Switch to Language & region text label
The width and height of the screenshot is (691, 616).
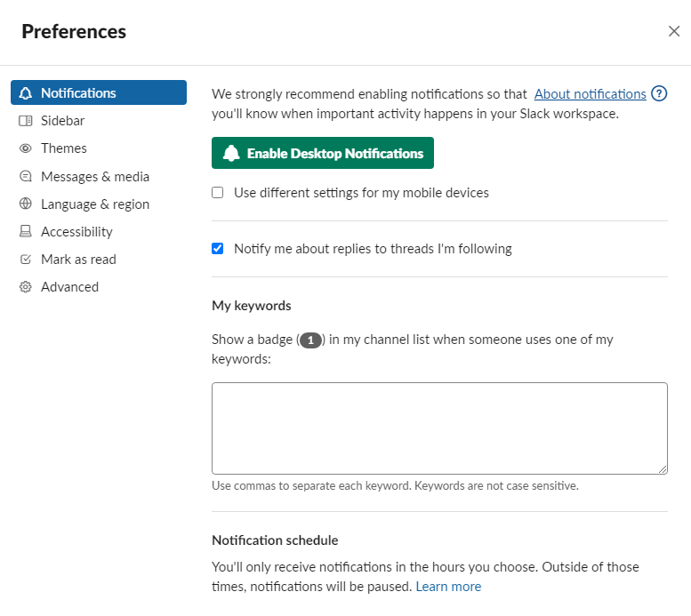click(x=95, y=204)
